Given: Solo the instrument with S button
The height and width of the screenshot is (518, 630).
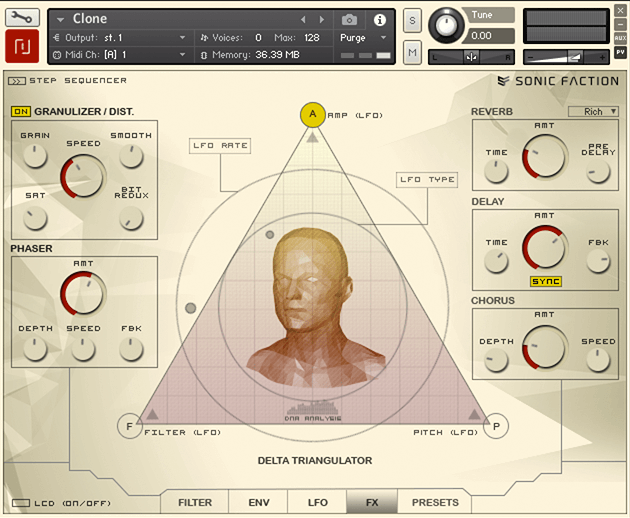Looking at the screenshot, I should (412, 20).
